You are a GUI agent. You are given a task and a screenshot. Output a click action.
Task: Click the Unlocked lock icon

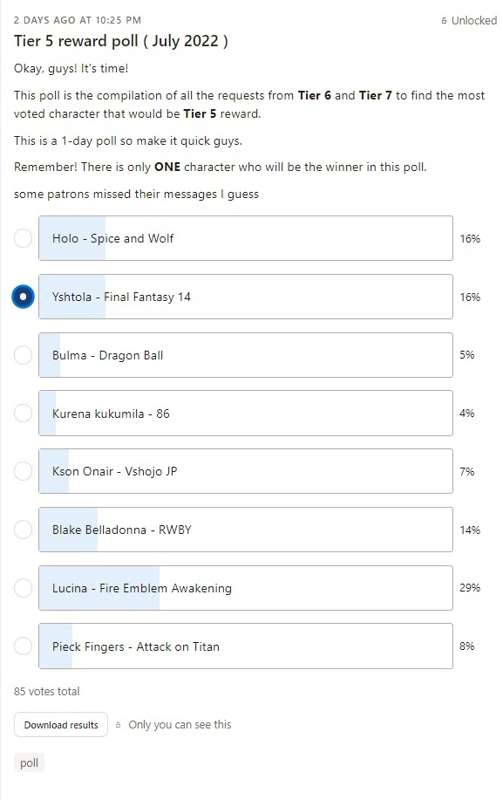[x=444, y=21]
